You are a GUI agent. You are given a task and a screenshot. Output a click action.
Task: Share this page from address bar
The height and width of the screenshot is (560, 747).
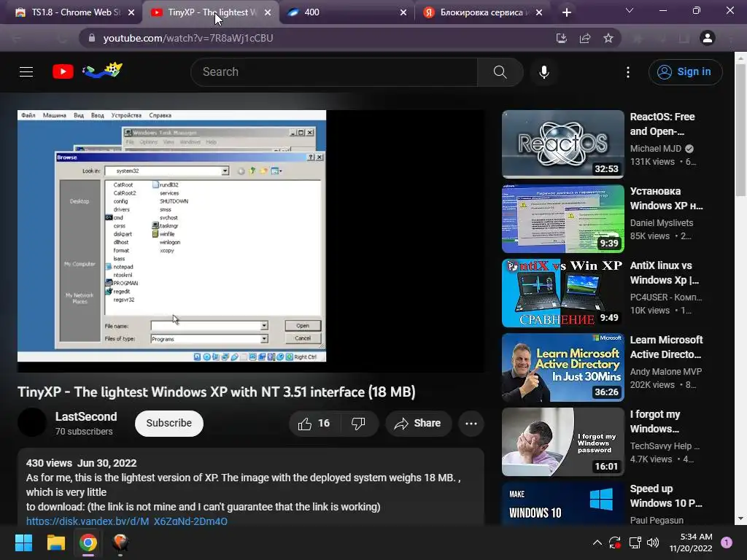(x=584, y=38)
